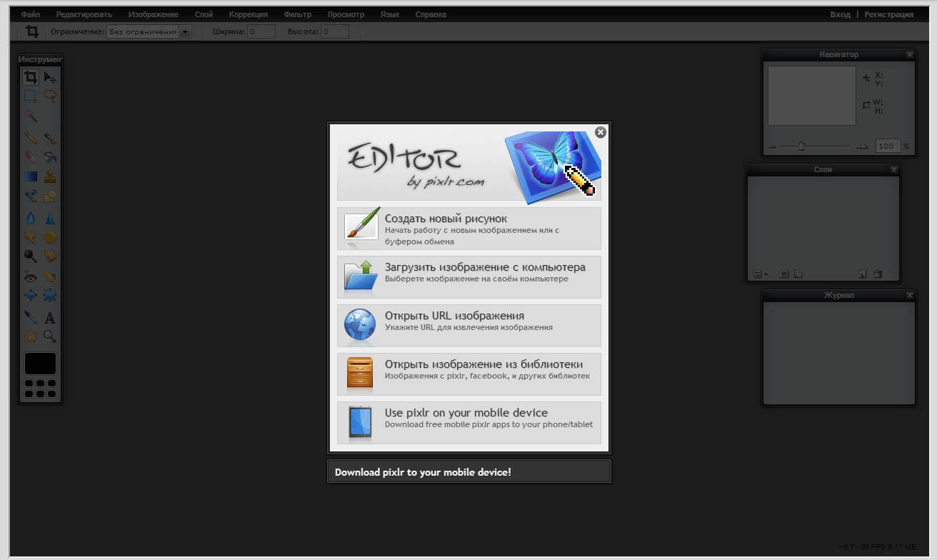Select the Smudge finger tool
The height and width of the screenshot is (560, 937).
pos(31,236)
